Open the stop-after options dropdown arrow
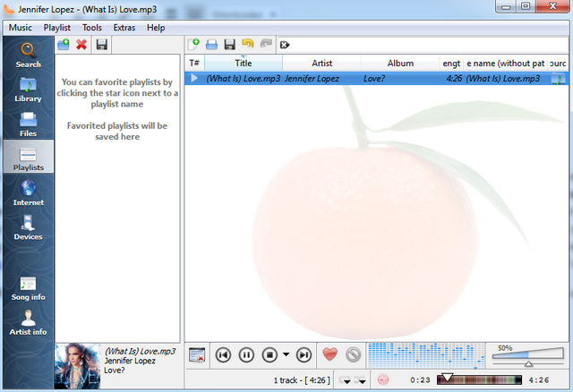This screenshot has height=392, width=573. click(286, 354)
